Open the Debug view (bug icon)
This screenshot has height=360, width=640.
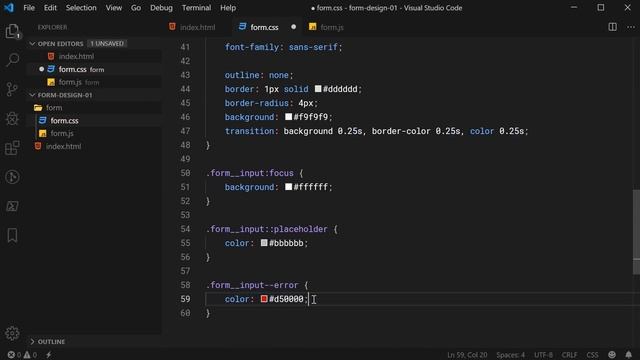(12, 118)
